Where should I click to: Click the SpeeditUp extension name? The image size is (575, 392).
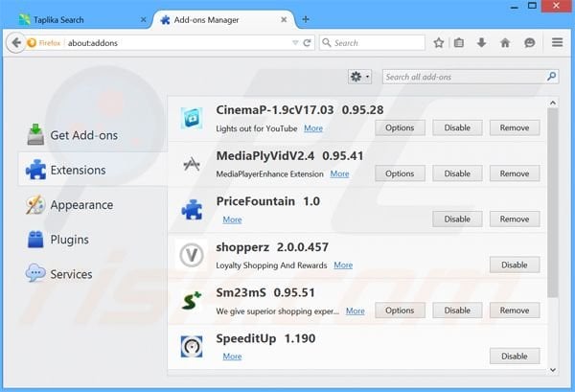[246, 338]
